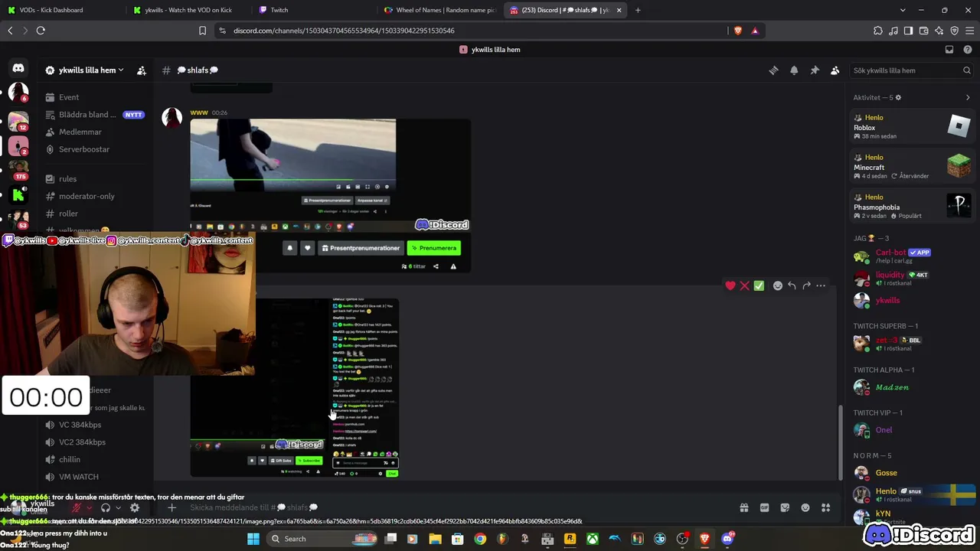
Task: Open the Windows Start menu
Action: [253, 539]
